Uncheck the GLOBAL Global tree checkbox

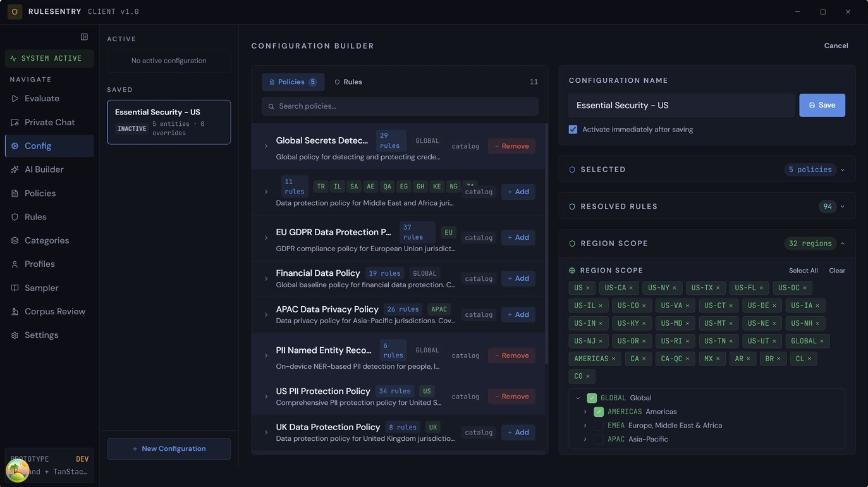(592, 398)
